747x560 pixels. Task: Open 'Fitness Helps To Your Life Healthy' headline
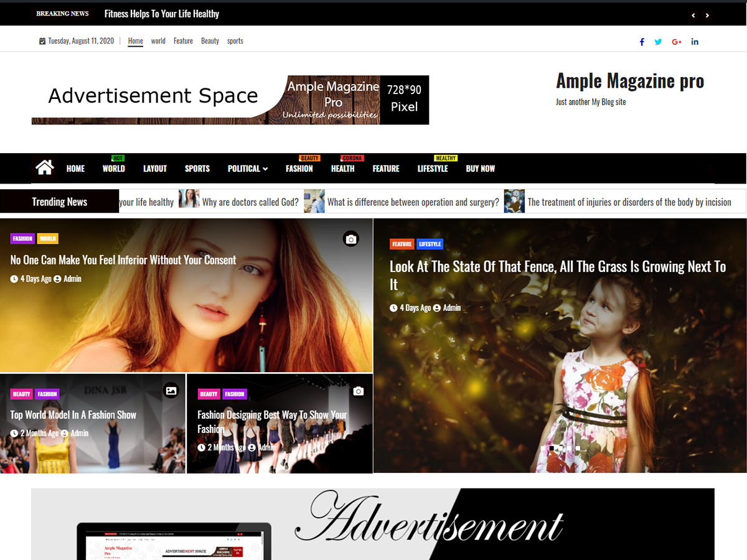(x=162, y=14)
